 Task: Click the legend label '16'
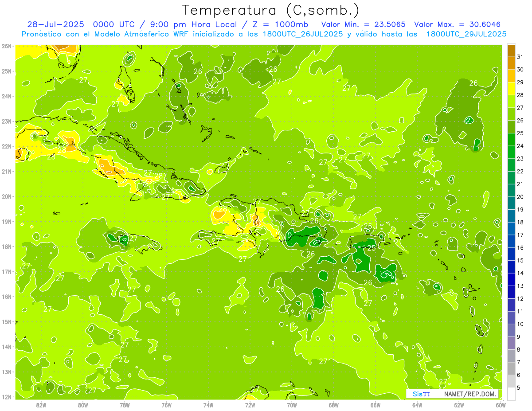520,248
